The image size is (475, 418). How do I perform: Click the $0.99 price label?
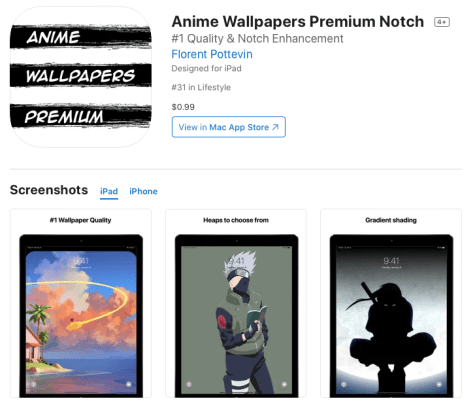[x=183, y=107]
